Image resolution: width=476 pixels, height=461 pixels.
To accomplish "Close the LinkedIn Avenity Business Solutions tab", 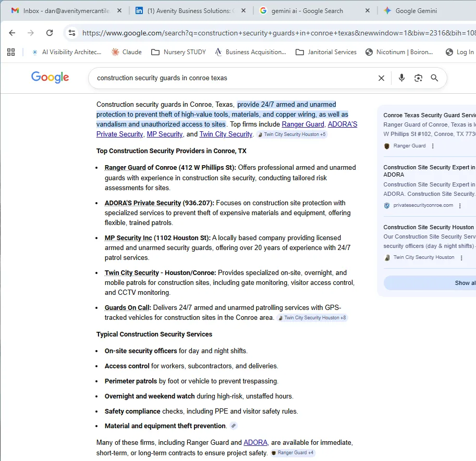I will pos(243,10).
